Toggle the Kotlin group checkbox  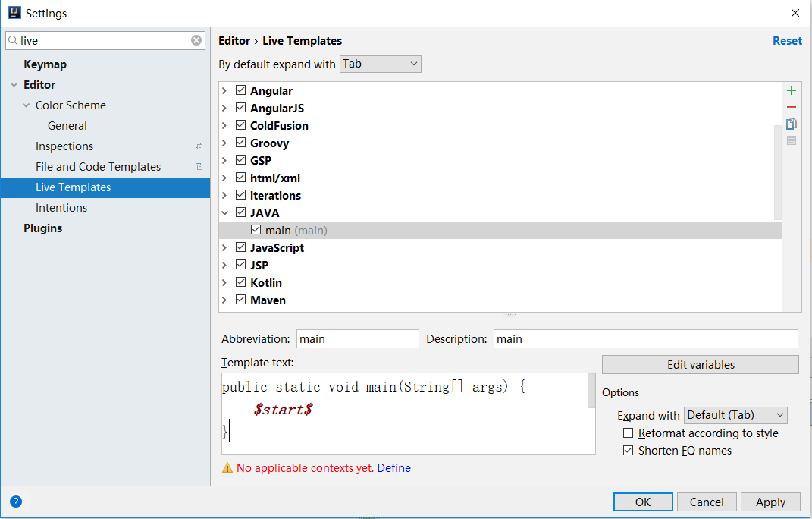point(240,282)
